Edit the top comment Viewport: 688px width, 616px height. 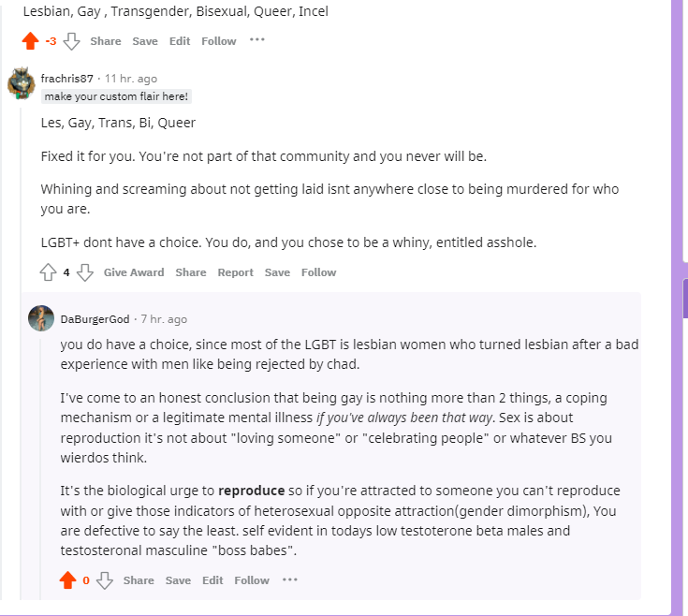[180, 41]
